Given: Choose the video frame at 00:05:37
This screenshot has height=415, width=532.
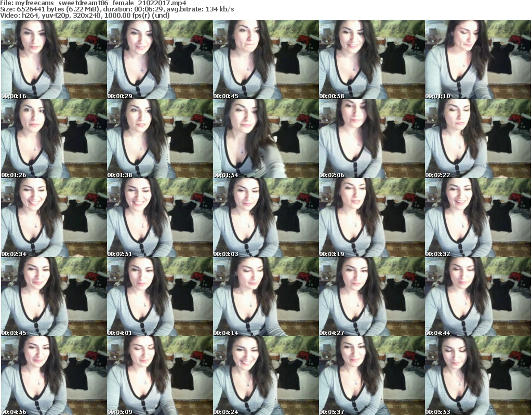Looking at the screenshot, I should click(371, 376).
